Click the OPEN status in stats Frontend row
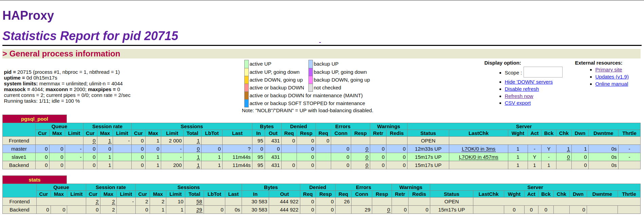Screen dimensions: 644x221 click(452, 202)
